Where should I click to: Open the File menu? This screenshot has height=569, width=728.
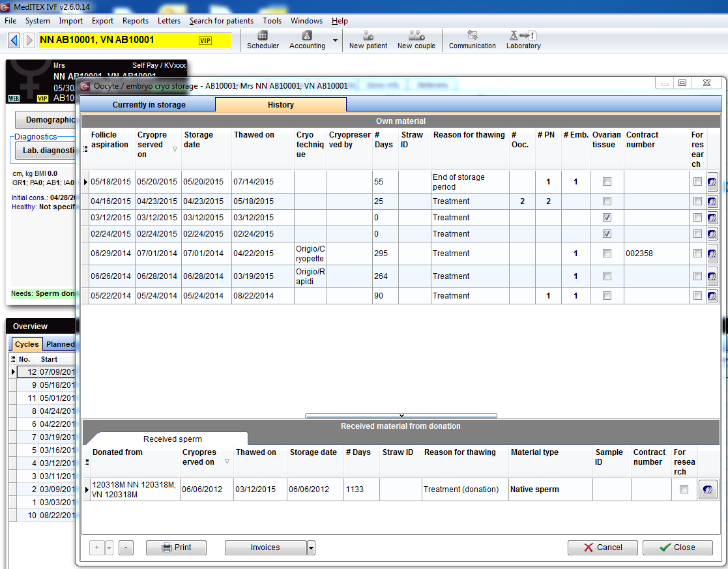point(10,21)
